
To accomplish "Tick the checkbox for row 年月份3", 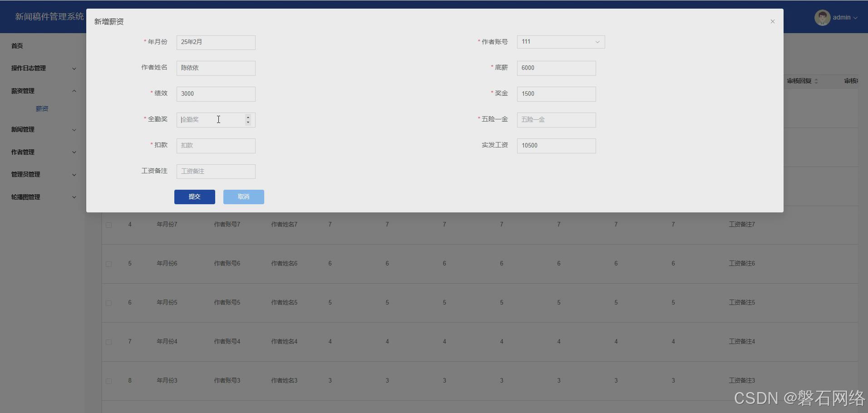I will click(108, 381).
